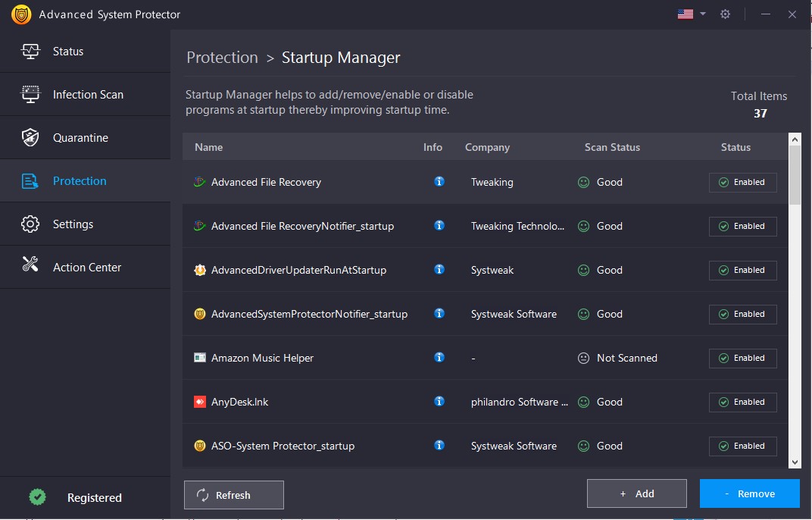Remove the selected startup item
Screen dimensions: 812x520
pos(749,493)
